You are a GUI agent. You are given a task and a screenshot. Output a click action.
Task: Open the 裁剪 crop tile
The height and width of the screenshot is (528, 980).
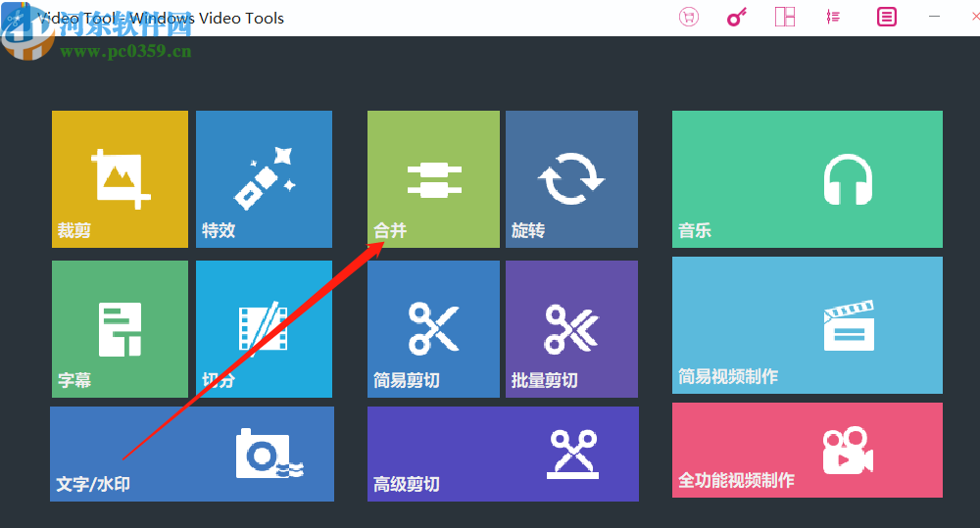tap(120, 179)
